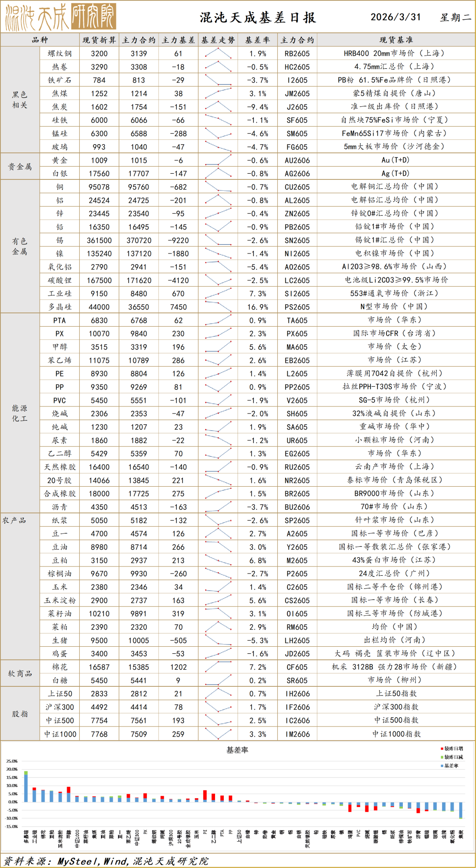Click the tallest 多晶硅 bar in chart
The height and width of the screenshot is (868, 476).
[26, 786]
